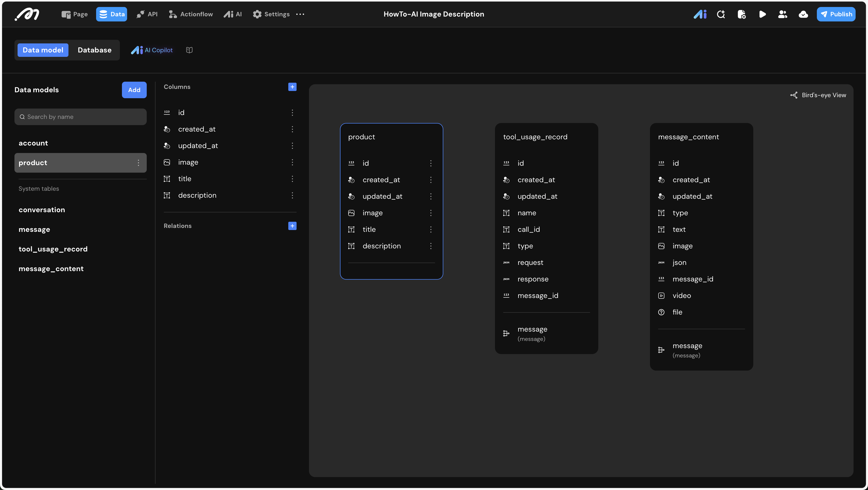Image resolution: width=868 pixels, height=490 pixels.
Task: Open the collaborators people icon
Action: [x=782, y=14]
